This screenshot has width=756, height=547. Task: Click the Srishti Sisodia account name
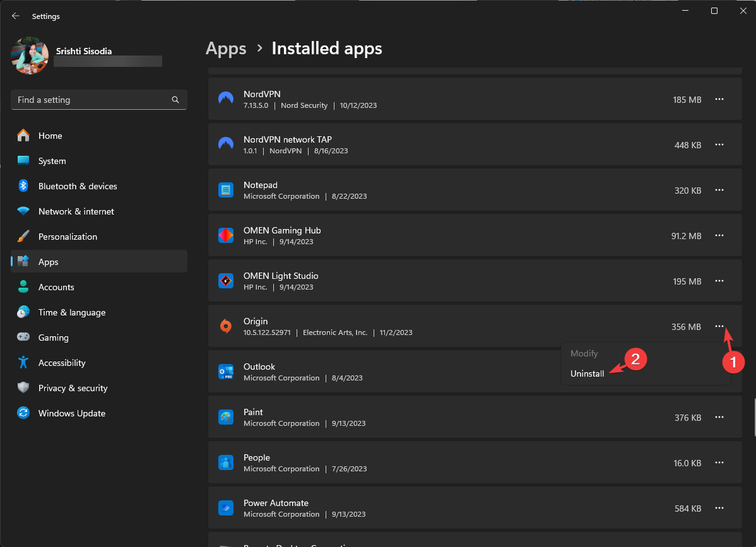pyautogui.click(x=84, y=51)
